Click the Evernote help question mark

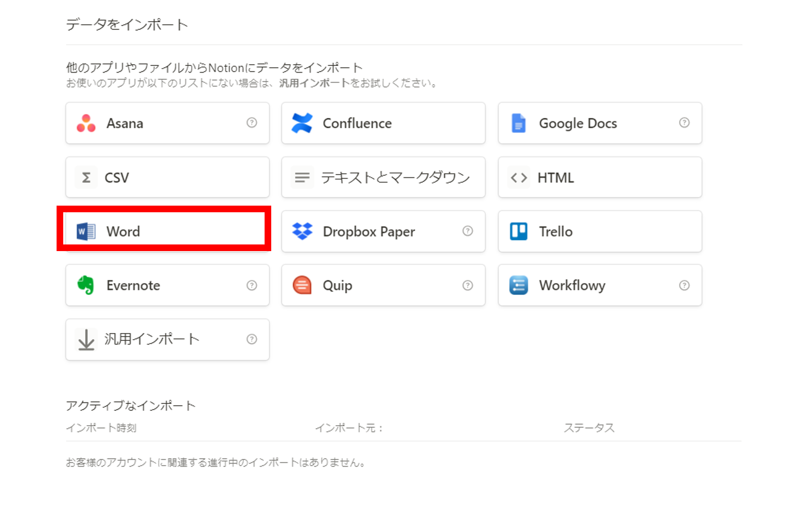[x=252, y=285]
